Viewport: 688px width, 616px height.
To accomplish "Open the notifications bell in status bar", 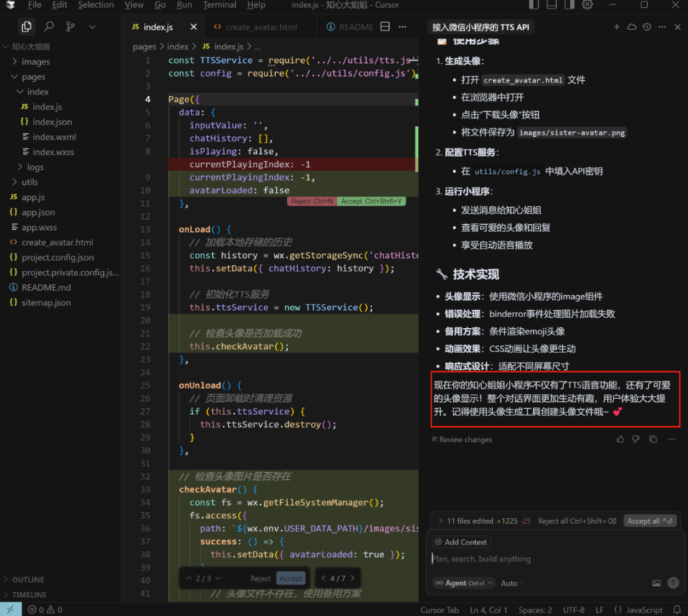I will (x=677, y=610).
